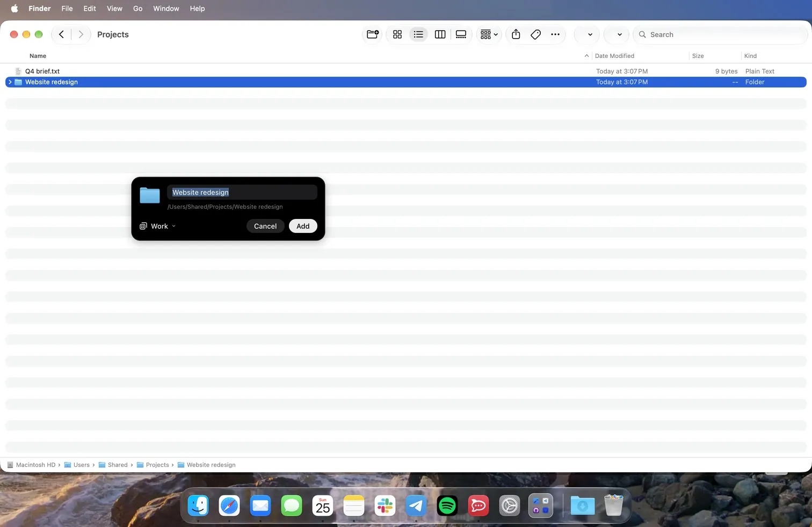Open Telegram from the Dock
This screenshot has height=527, width=812.
(x=416, y=506)
